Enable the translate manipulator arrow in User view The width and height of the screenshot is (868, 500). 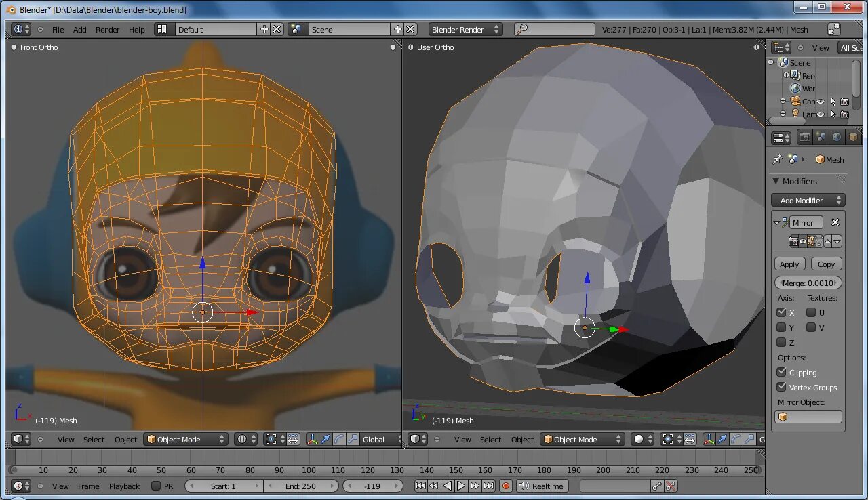pyautogui.click(x=722, y=439)
